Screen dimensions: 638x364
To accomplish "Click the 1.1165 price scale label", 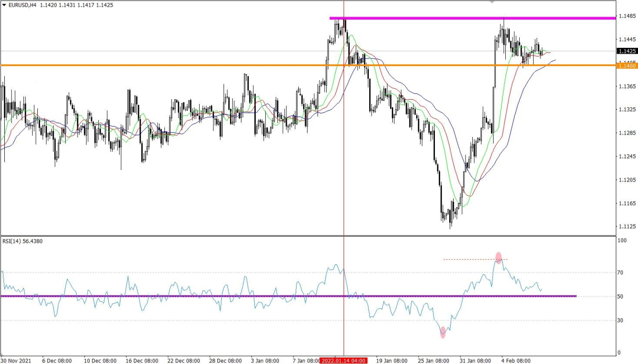I will click(x=627, y=204).
